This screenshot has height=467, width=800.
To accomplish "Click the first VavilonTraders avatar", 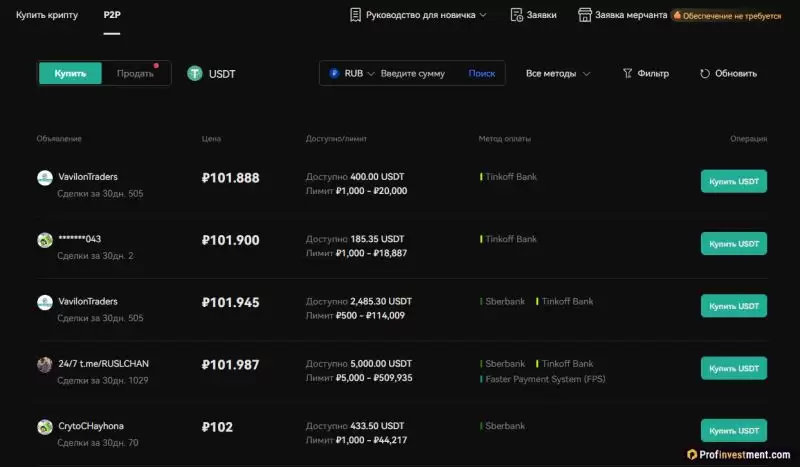I will tap(45, 178).
